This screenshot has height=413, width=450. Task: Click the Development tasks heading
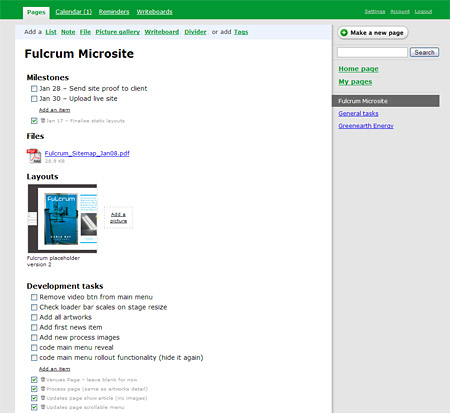tap(65, 286)
